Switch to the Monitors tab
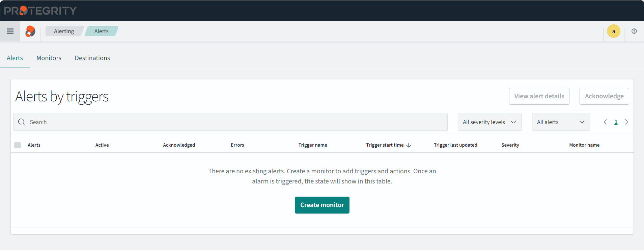The width and height of the screenshot is (644, 250). pyautogui.click(x=49, y=58)
